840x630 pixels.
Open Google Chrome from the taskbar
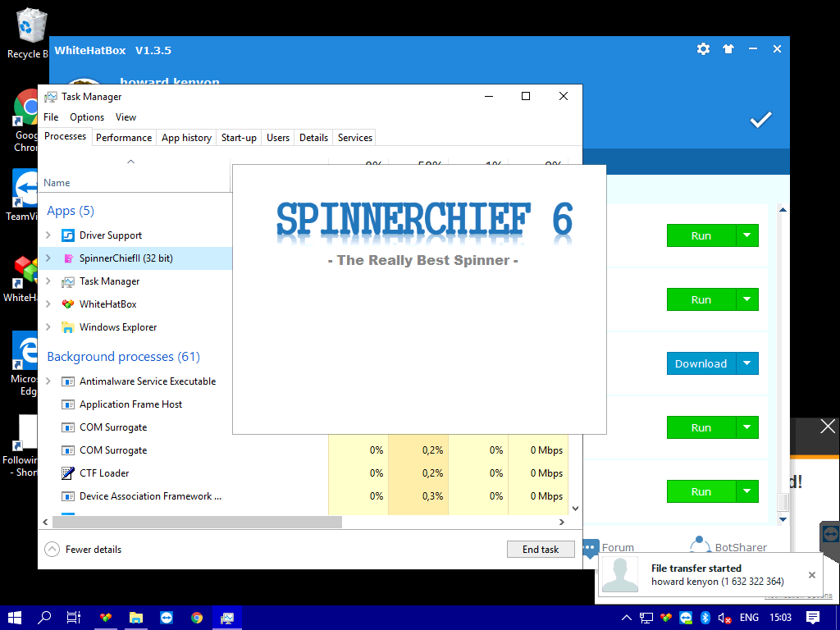197,618
